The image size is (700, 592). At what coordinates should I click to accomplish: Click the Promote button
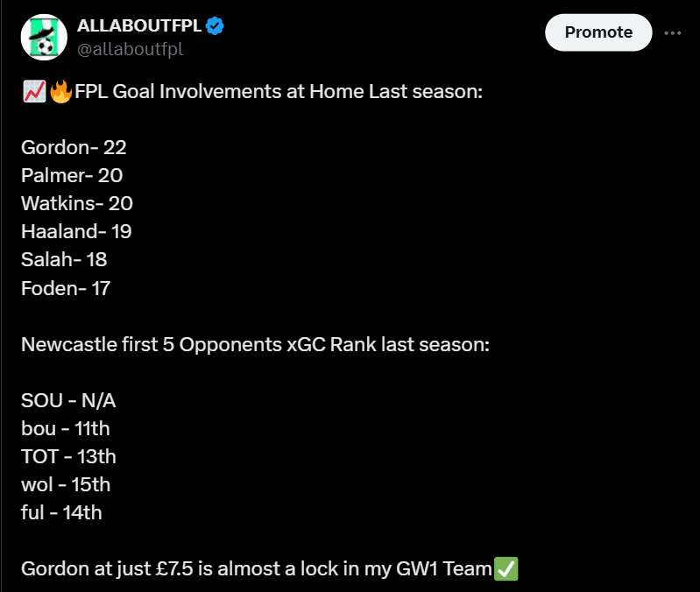tap(598, 32)
